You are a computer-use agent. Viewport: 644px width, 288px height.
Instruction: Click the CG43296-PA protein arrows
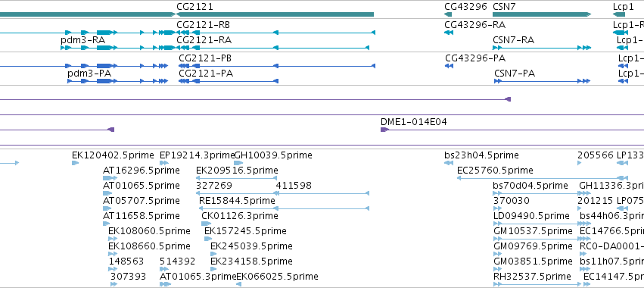(450, 66)
